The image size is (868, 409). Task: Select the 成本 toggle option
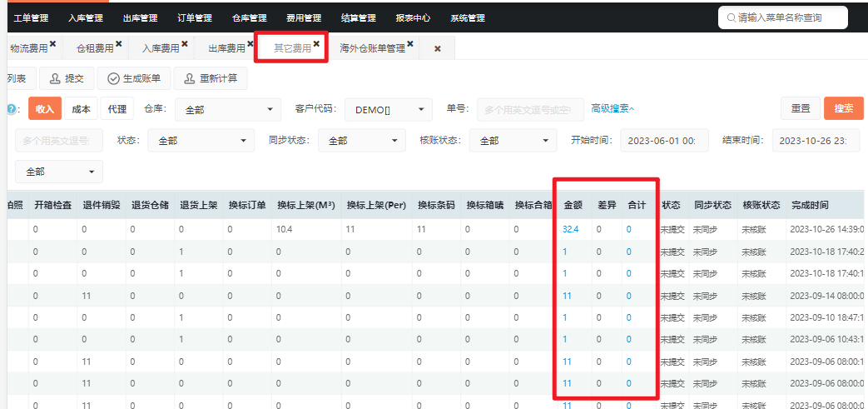coord(81,108)
